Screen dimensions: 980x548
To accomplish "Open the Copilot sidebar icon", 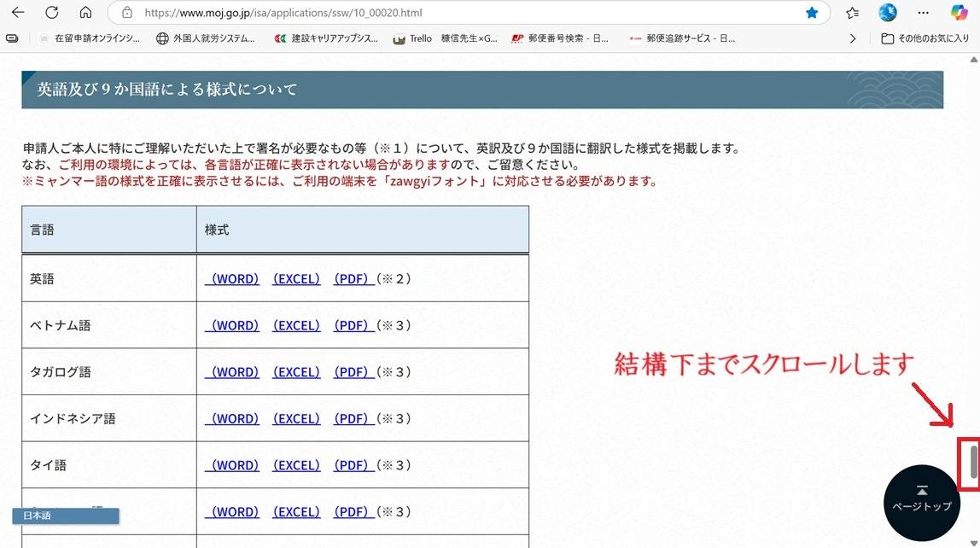I will pos(959,13).
